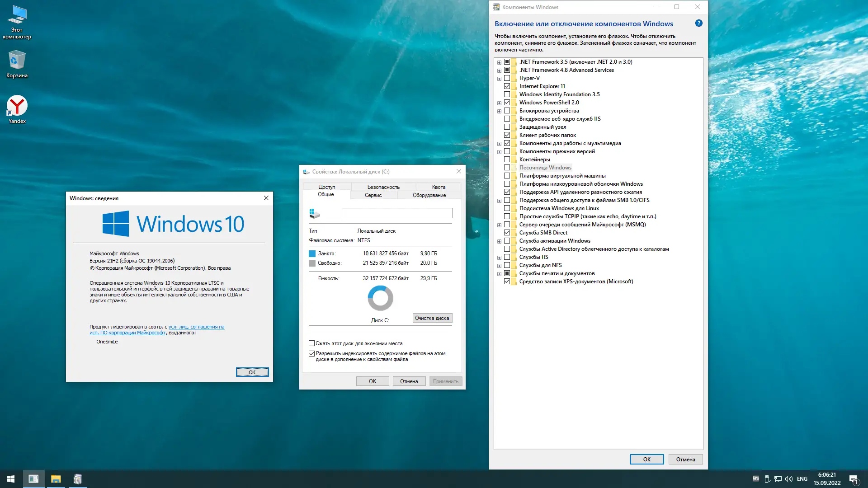The height and width of the screenshot is (488, 868).
Task: Enable the Hyper-V checkbox
Action: coord(507,78)
